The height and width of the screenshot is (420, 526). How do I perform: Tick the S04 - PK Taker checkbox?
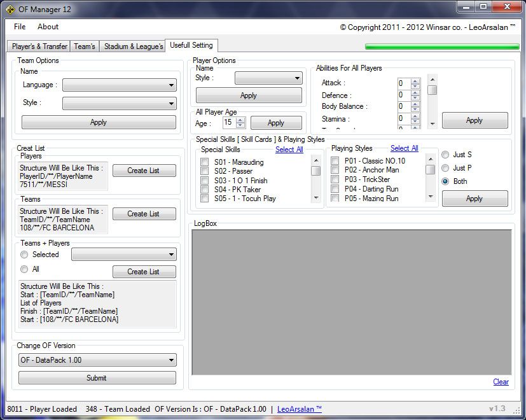(x=205, y=190)
